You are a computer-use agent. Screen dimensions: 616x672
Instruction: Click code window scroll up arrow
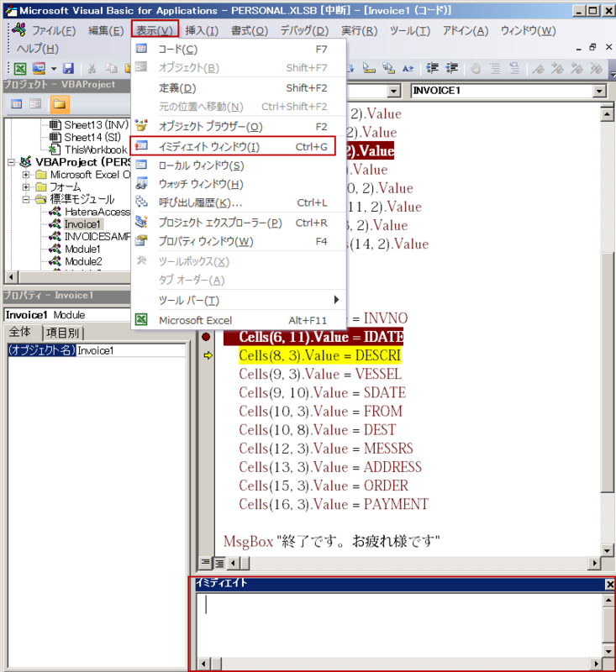(608, 114)
